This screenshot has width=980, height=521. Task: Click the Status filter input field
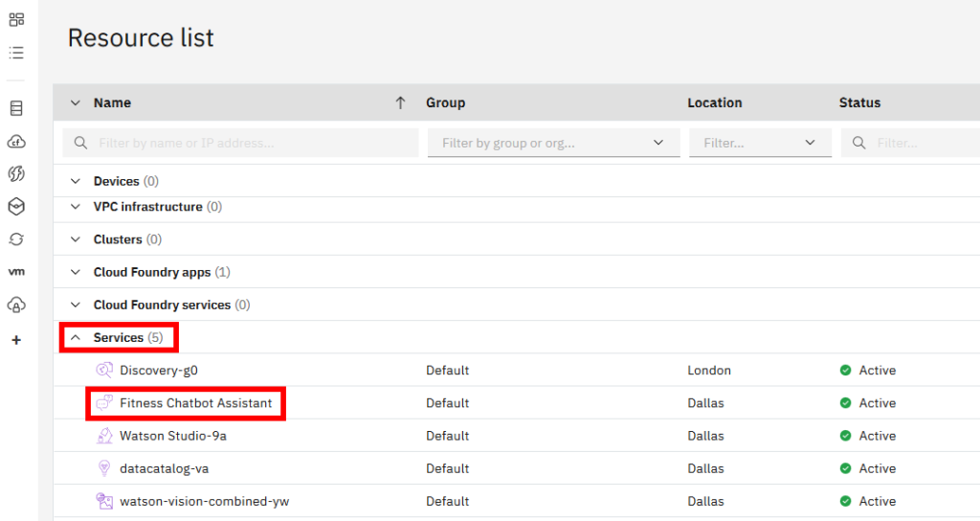(x=911, y=143)
